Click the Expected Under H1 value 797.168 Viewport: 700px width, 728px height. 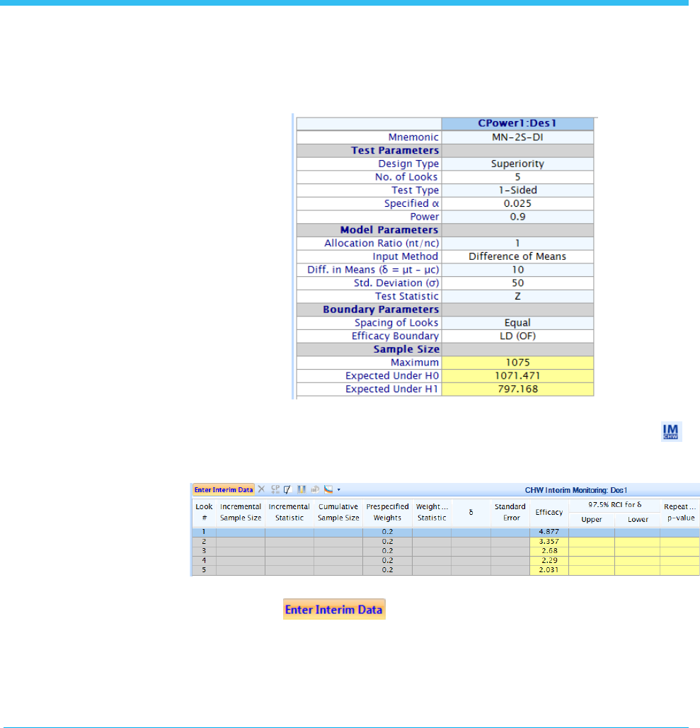point(517,389)
